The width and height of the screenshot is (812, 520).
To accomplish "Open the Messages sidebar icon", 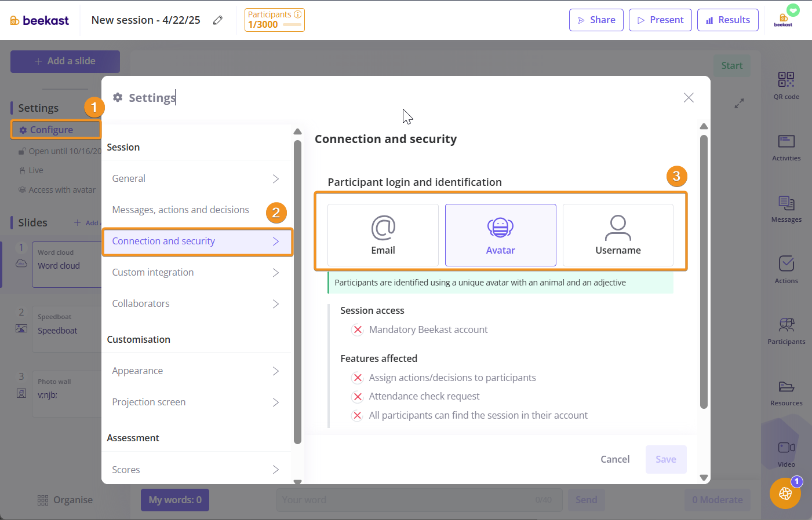I will click(x=786, y=208).
